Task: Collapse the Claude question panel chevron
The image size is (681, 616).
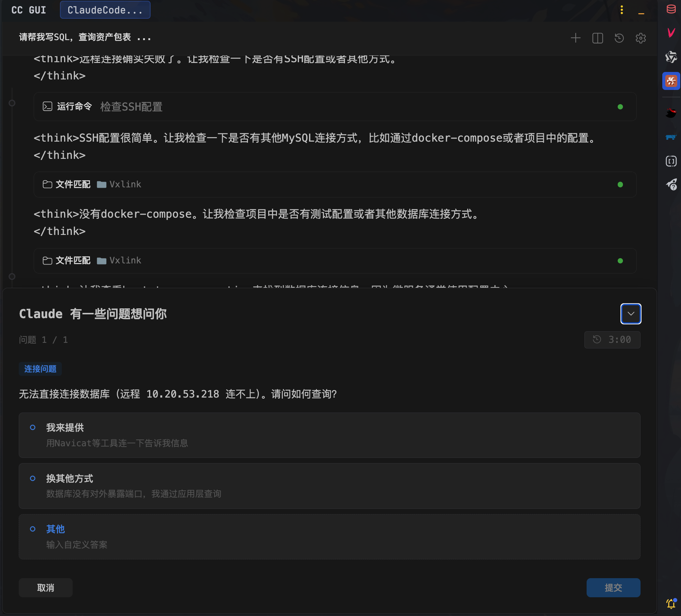Action: [631, 314]
